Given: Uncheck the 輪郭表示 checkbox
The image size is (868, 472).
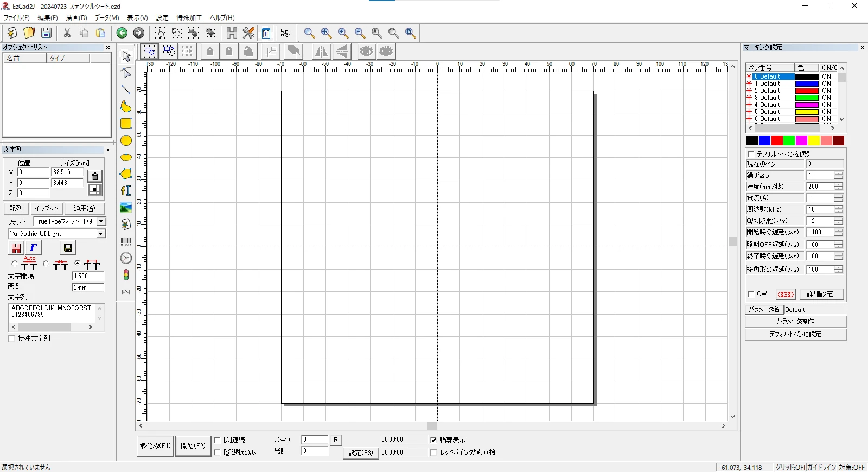Looking at the screenshot, I should point(433,440).
